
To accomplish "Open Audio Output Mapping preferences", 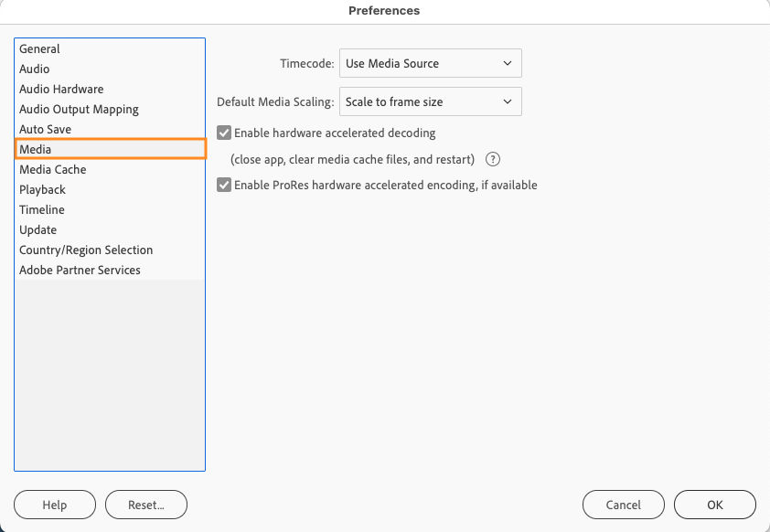I will tap(79, 109).
